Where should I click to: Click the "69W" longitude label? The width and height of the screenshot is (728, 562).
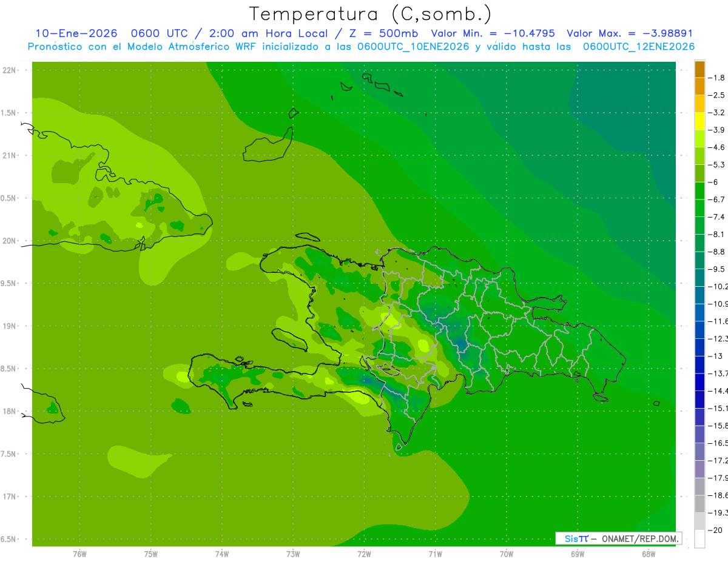click(578, 554)
